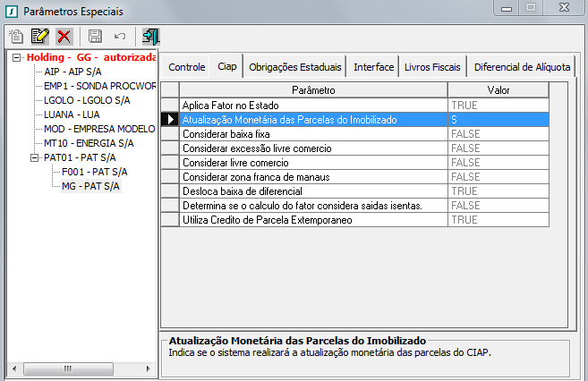The image size is (588, 381).
Task: Click the Parâmetro column header
Action: (x=313, y=90)
